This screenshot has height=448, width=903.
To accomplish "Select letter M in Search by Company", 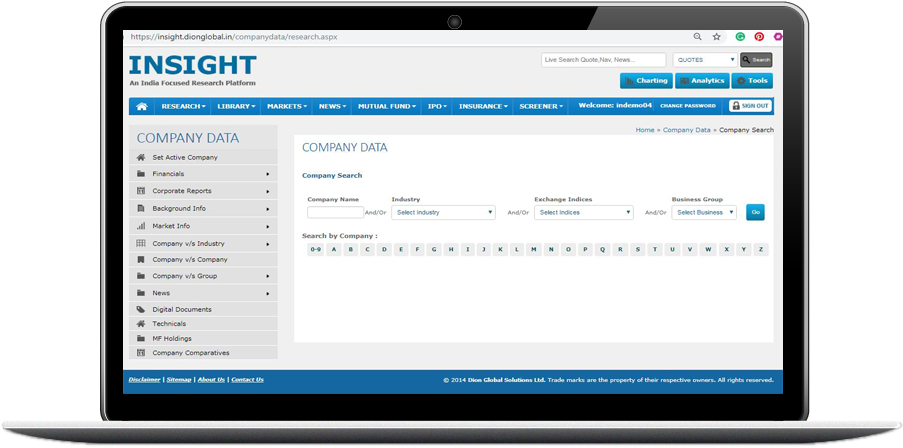I will tap(534, 249).
